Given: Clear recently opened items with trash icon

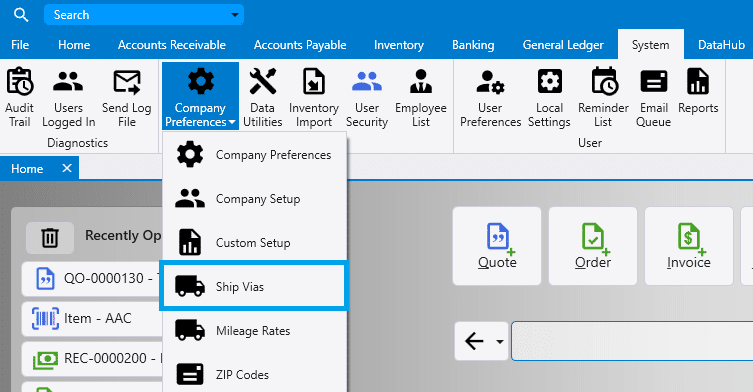Looking at the screenshot, I should 50,237.
